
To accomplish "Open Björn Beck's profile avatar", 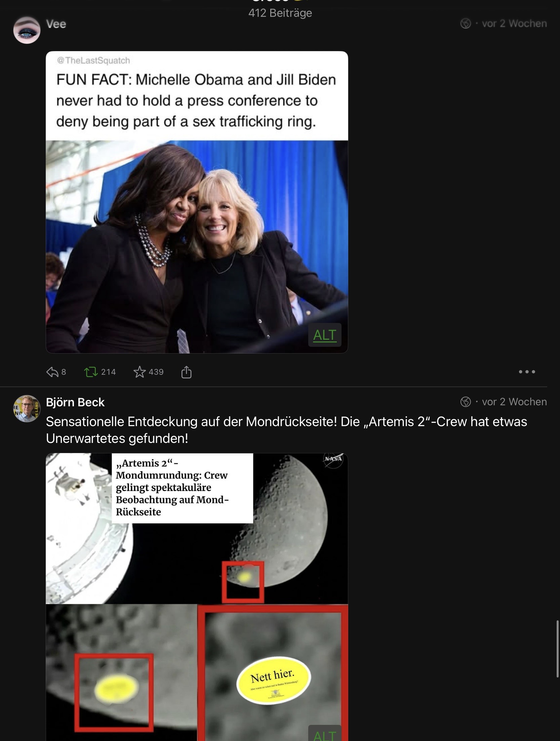I will pos(27,408).
